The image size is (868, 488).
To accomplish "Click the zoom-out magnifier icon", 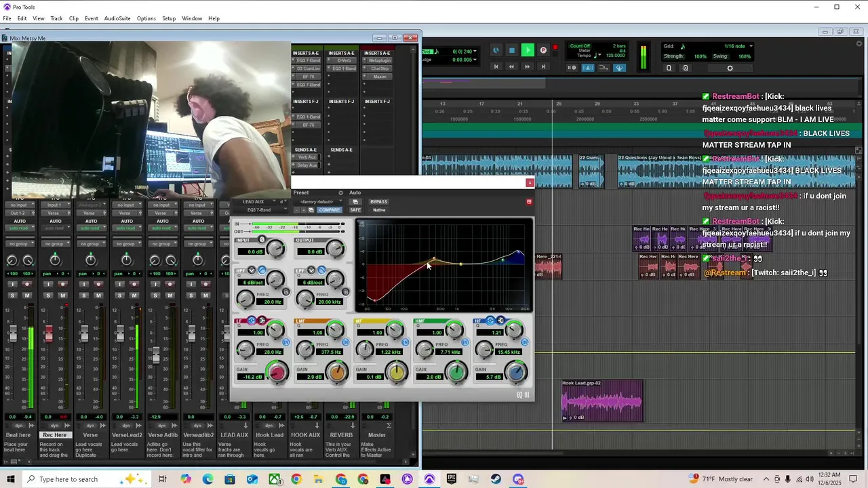I will coord(685,68).
